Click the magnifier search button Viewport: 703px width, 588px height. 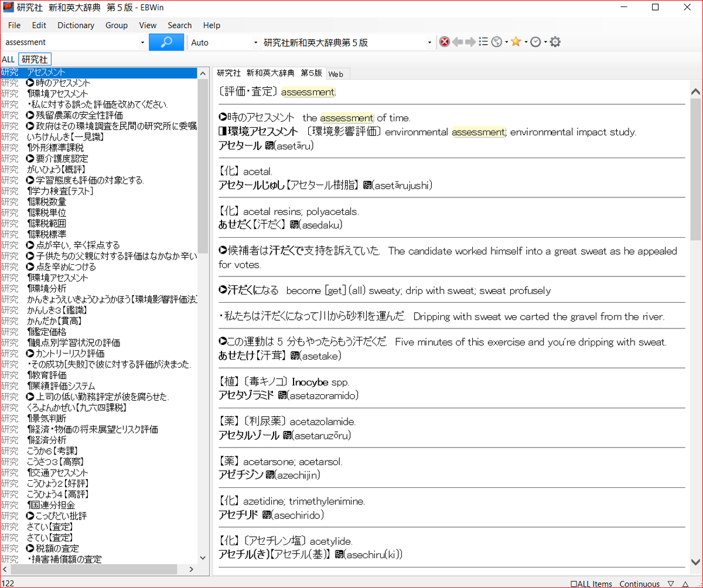[167, 42]
